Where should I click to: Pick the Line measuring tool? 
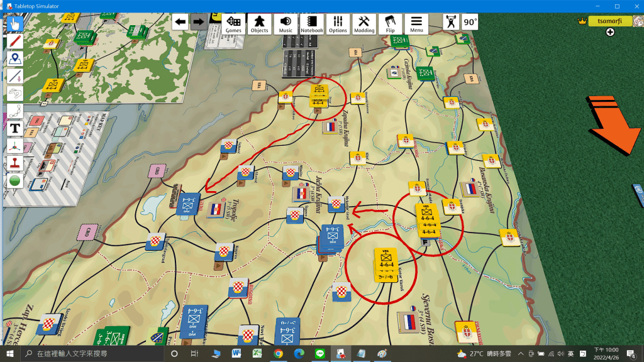pyautogui.click(x=15, y=76)
